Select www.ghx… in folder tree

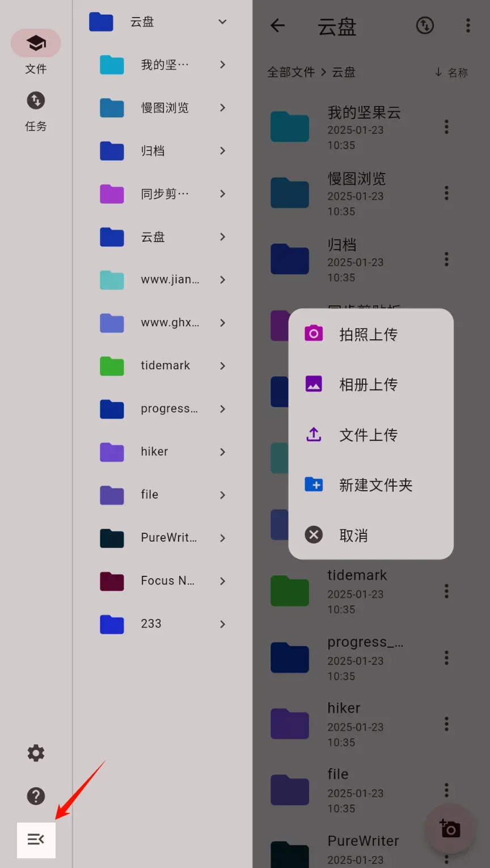(163, 323)
